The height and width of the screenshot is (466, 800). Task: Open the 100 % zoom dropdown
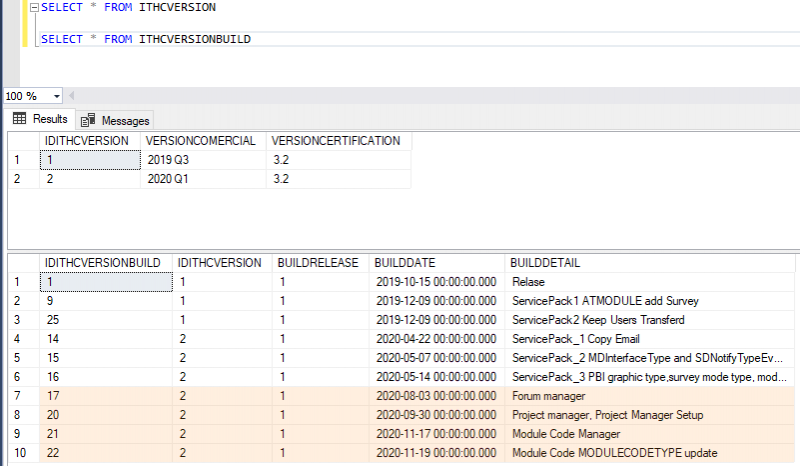click(57, 96)
